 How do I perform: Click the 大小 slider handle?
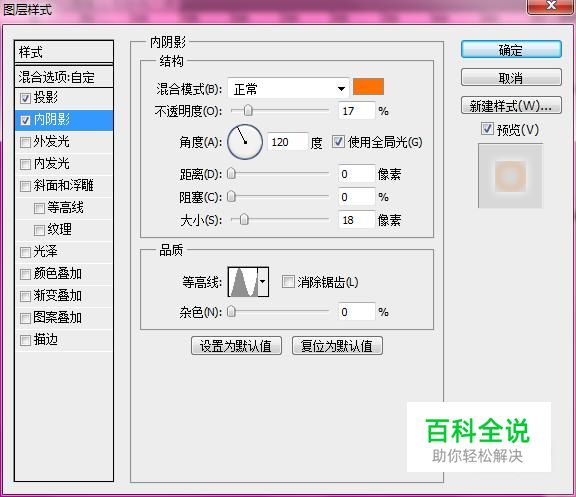(244, 220)
